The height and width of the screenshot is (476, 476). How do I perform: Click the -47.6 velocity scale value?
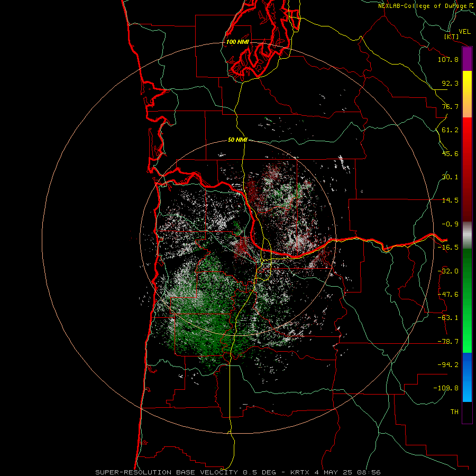pyautogui.click(x=448, y=295)
